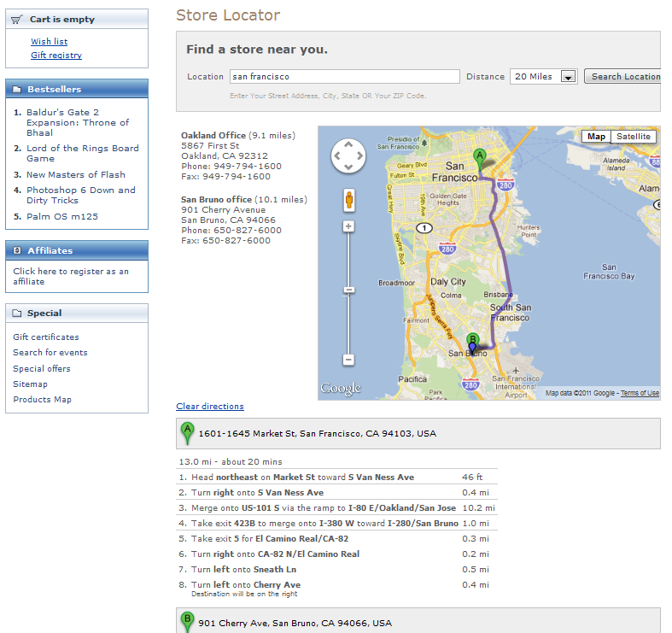Click step 4 Take exit 423B

pos(337,523)
